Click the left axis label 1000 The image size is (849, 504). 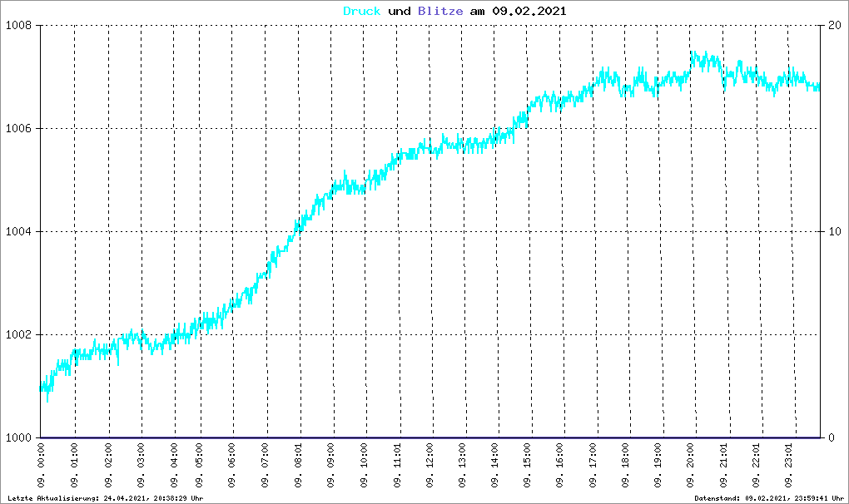pos(18,437)
